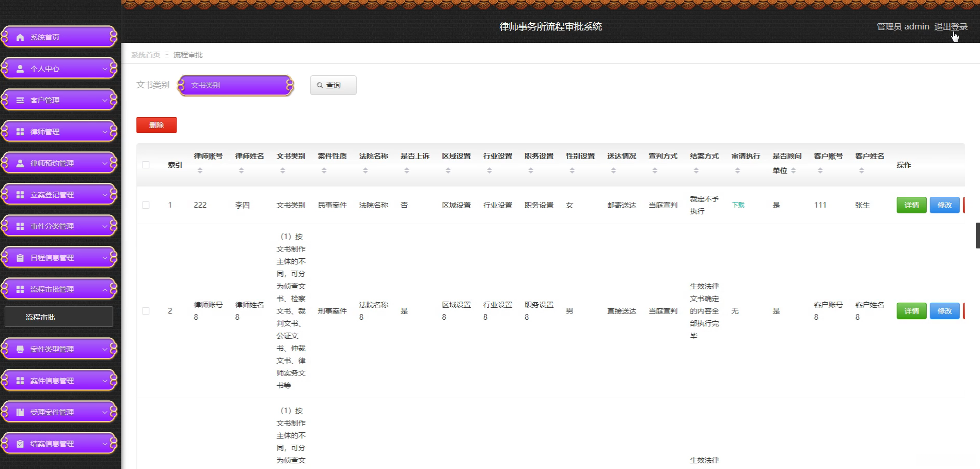Select the 流程审批 submenu item
This screenshot has height=469, width=980.
point(59,317)
